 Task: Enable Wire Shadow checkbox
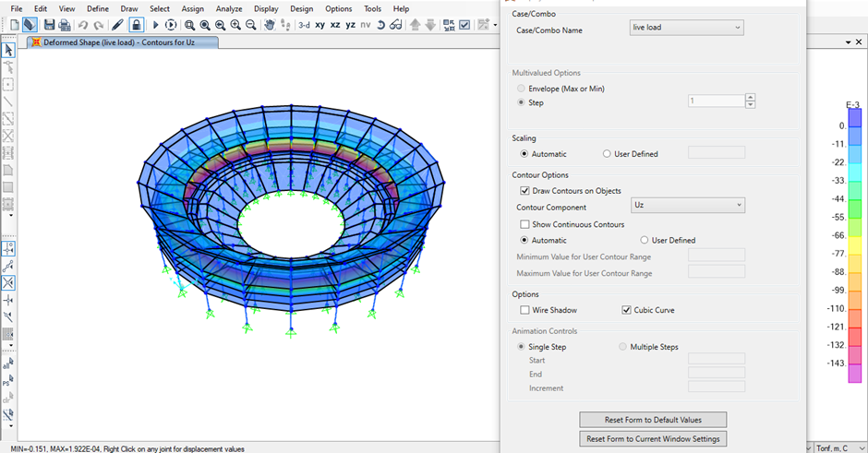tap(524, 310)
